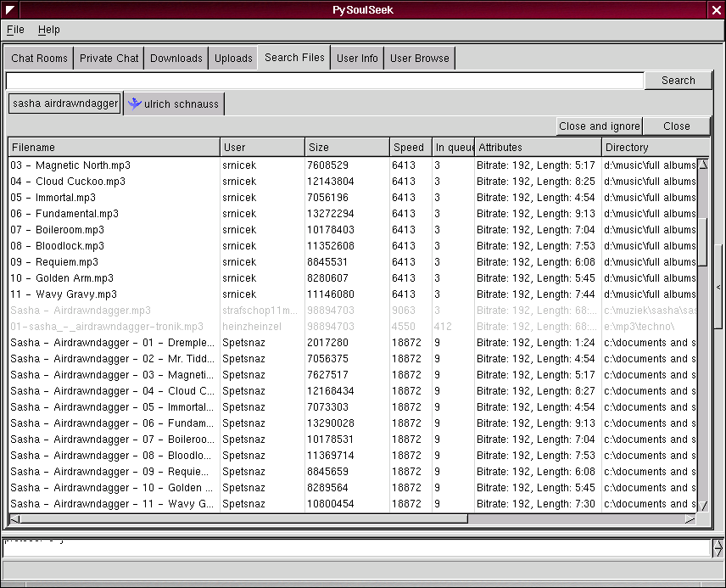The width and height of the screenshot is (726, 588).
Task: Select the 08 – Bloodlock.mp3 row
Action: click(x=353, y=245)
